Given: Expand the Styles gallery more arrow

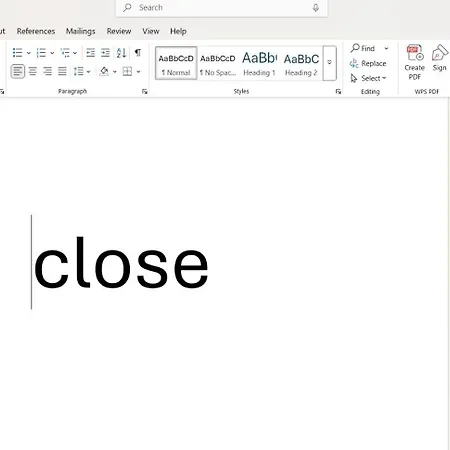Looking at the screenshot, I should (329, 63).
